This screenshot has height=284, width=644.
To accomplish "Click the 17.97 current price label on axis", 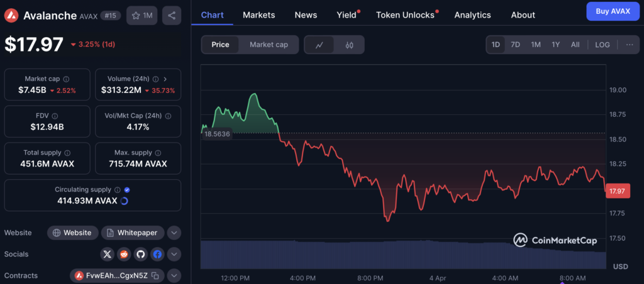I will (618, 191).
